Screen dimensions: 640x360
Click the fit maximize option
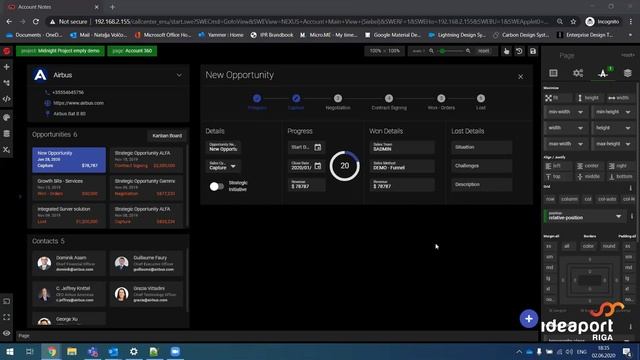pyautogui.click(x=558, y=98)
